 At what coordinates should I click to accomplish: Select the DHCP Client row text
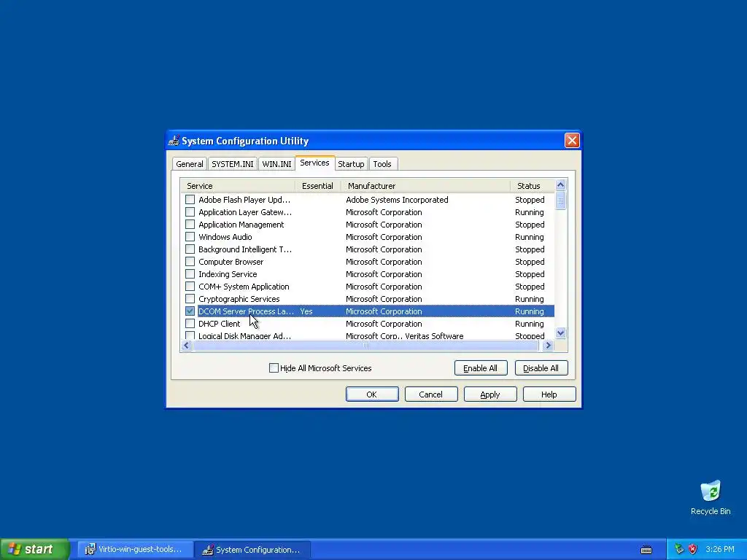(x=219, y=324)
